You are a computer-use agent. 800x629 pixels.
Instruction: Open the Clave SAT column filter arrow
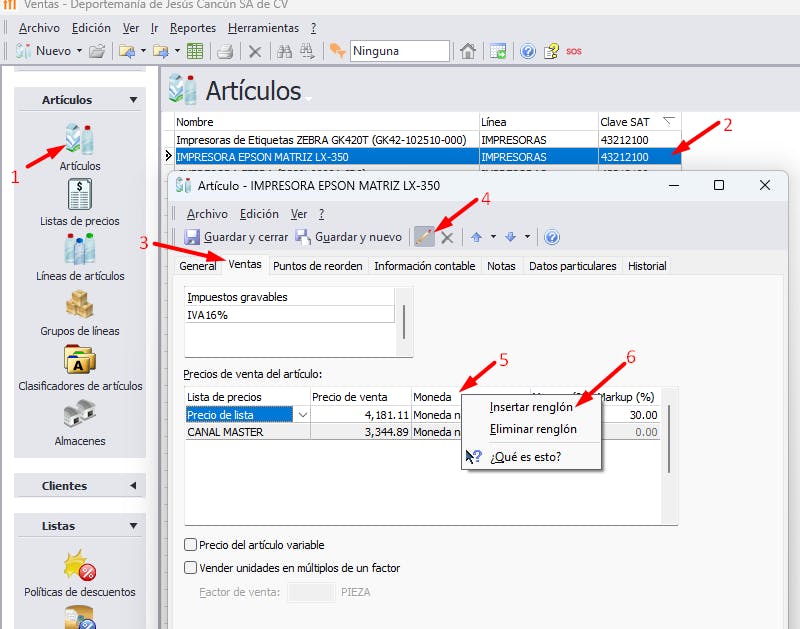coord(668,121)
